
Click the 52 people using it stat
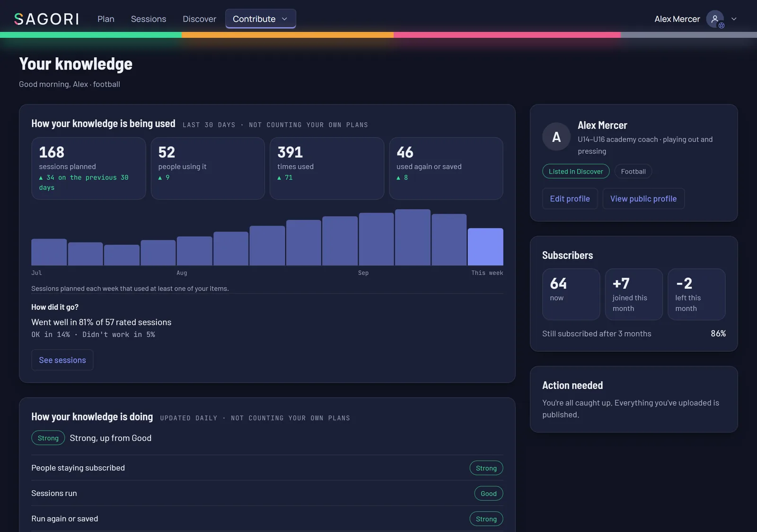(208, 168)
